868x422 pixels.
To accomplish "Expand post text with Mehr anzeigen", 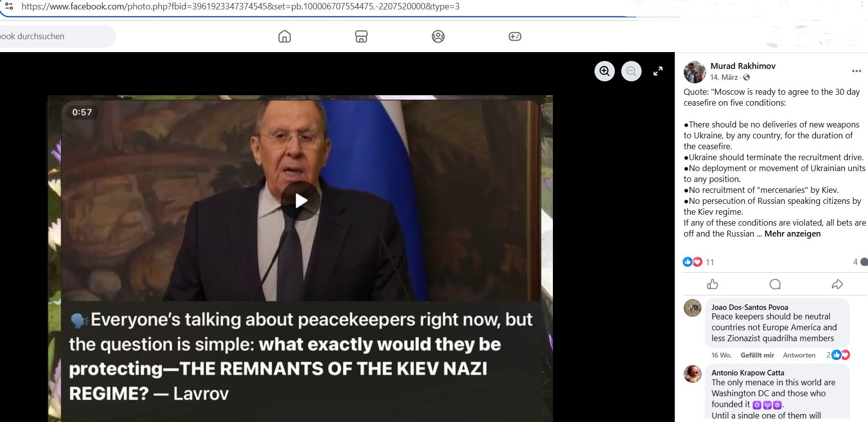I will [x=792, y=234].
